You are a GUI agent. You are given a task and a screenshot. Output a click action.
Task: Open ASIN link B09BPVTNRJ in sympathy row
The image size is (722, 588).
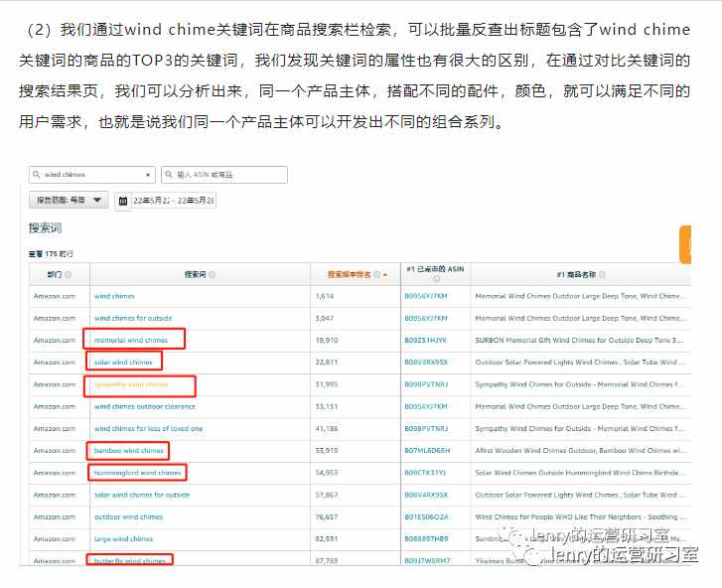(x=426, y=384)
